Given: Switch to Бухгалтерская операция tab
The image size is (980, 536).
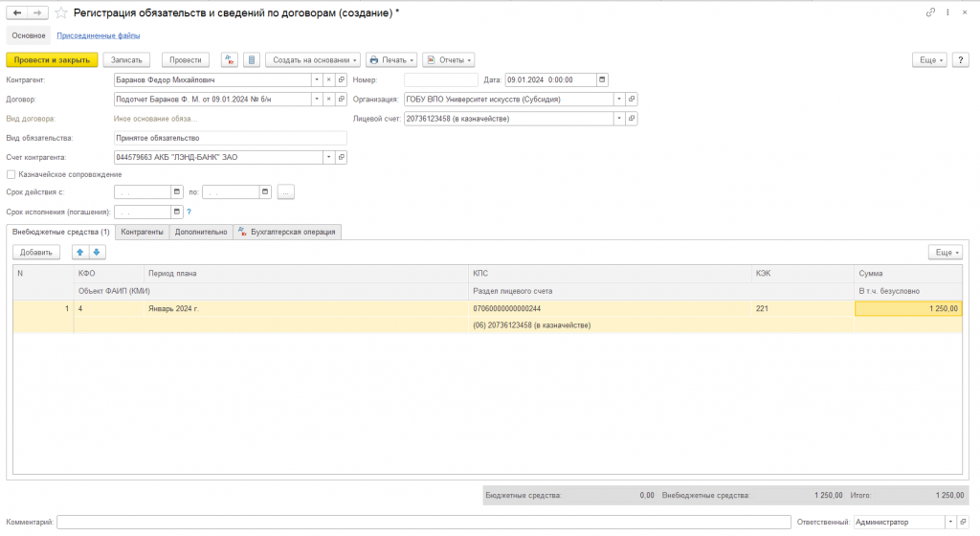Looking at the screenshot, I should (287, 232).
